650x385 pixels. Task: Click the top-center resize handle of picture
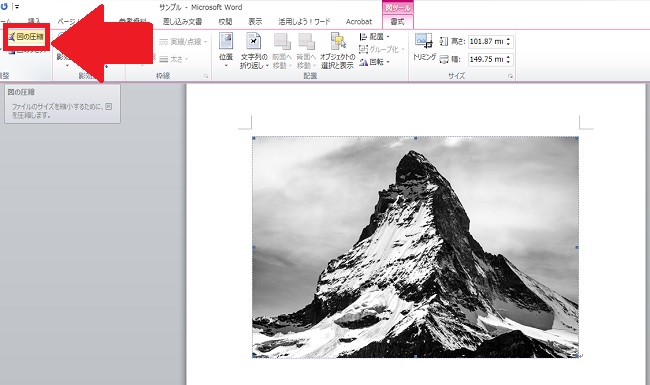[415, 138]
